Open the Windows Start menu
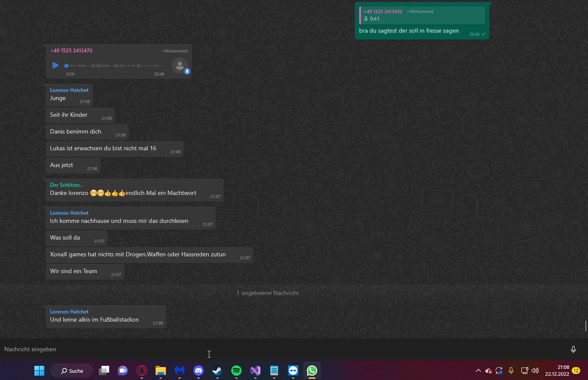588x380 pixels. tap(39, 371)
